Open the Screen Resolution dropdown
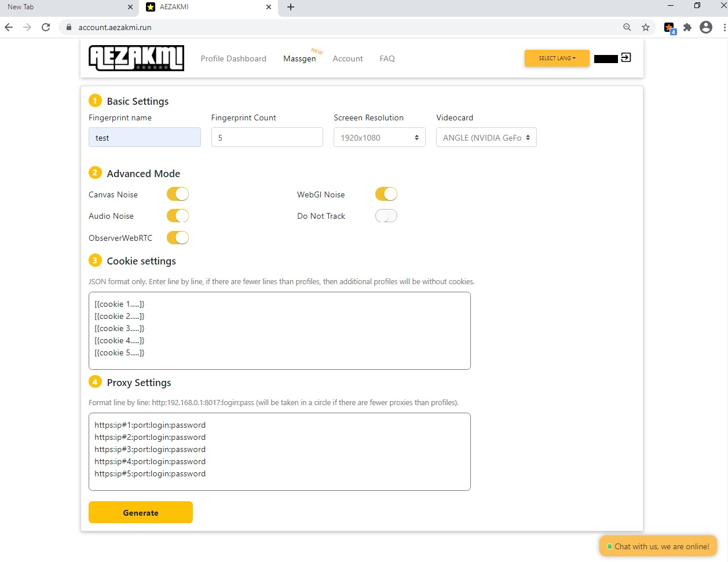 pos(379,137)
